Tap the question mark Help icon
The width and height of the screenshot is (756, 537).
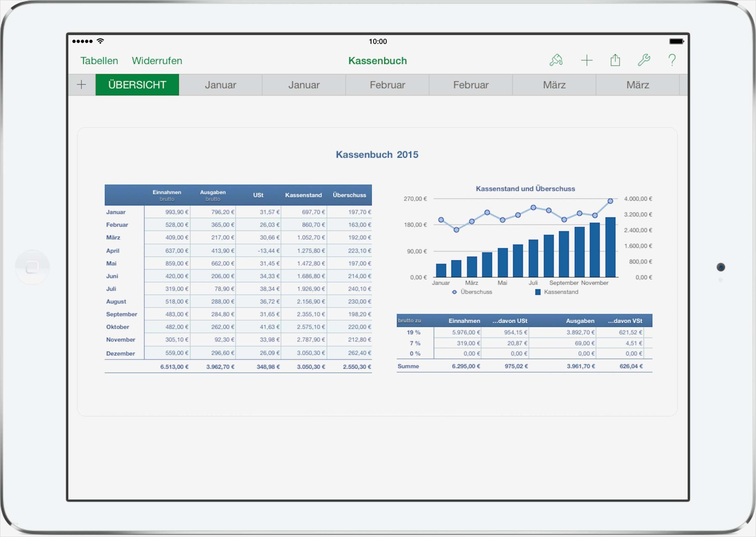tap(672, 60)
